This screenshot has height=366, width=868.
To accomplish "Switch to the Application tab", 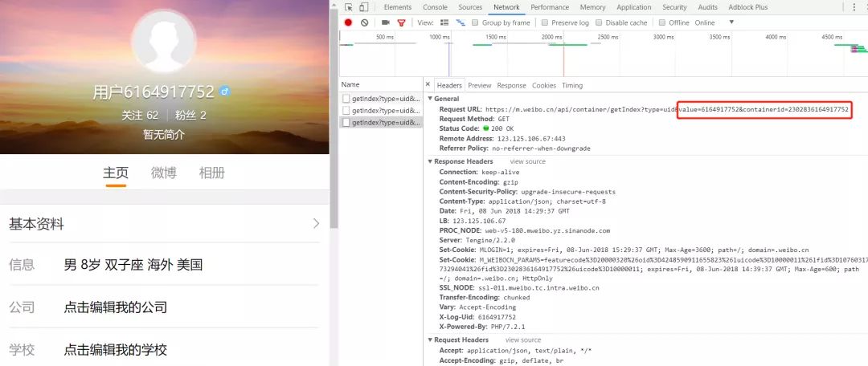I will pyautogui.click(x=634, y=7).
